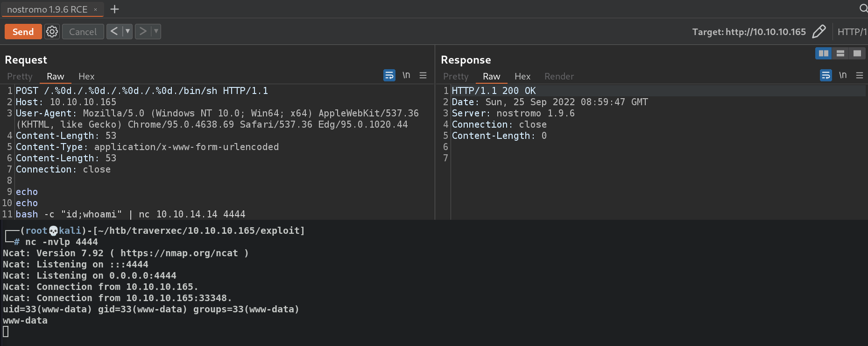This screenshot has width=868, height=346.
Task: Toggle non-printable \n chars in Request
Action: point(406,75)
